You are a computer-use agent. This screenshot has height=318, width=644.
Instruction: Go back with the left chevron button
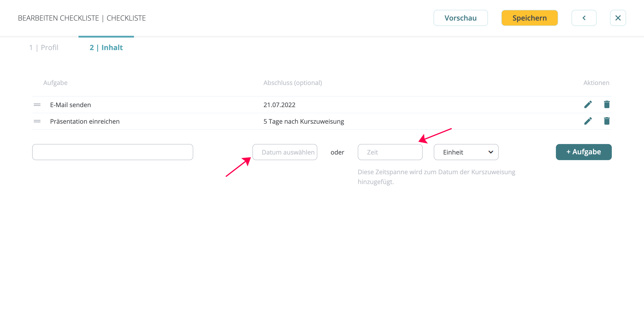584,18
